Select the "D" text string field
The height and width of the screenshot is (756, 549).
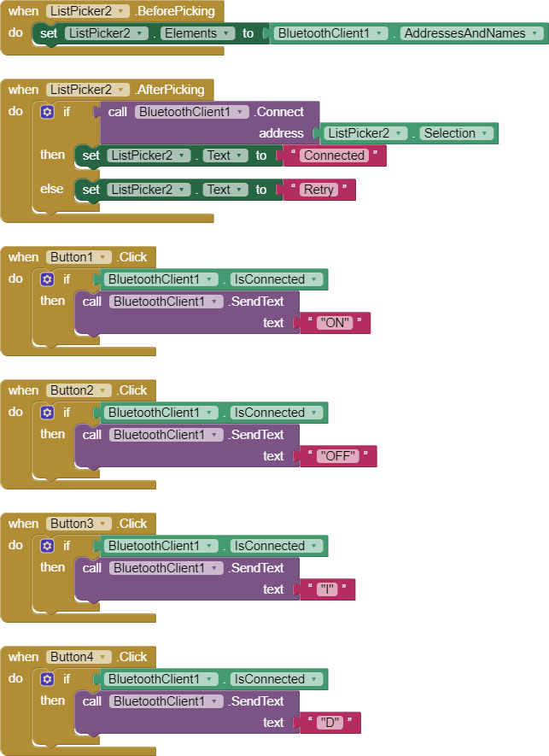(330, 723)
